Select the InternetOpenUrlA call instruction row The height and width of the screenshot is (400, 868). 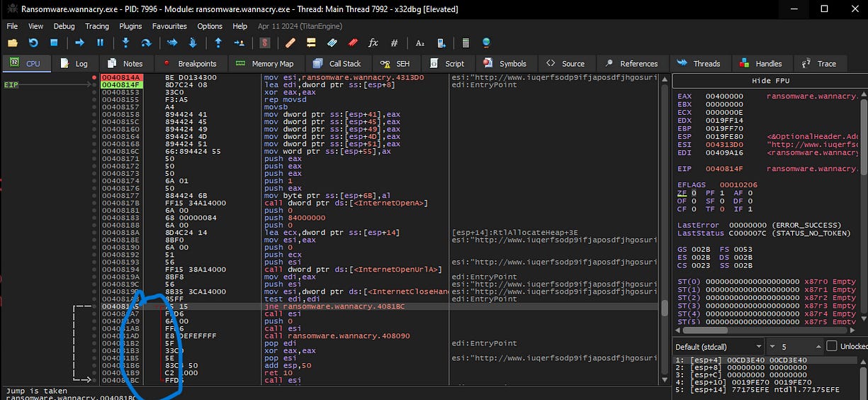tap(353, 269)
